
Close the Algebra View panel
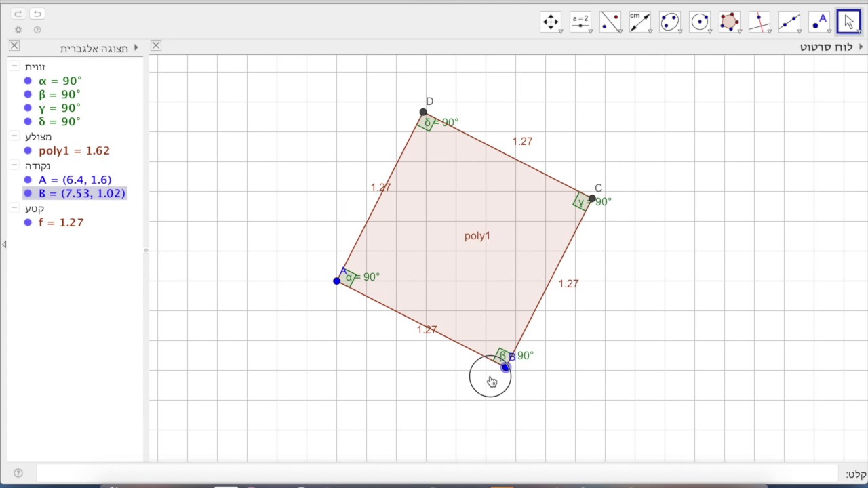pyautogui.click(x=14, y=45)
